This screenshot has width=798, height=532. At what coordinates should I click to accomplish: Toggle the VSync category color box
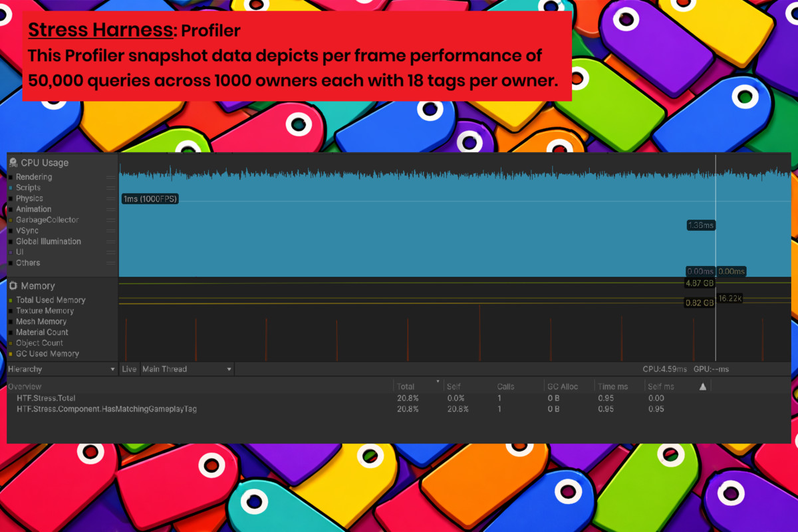(x=11, y=231)
